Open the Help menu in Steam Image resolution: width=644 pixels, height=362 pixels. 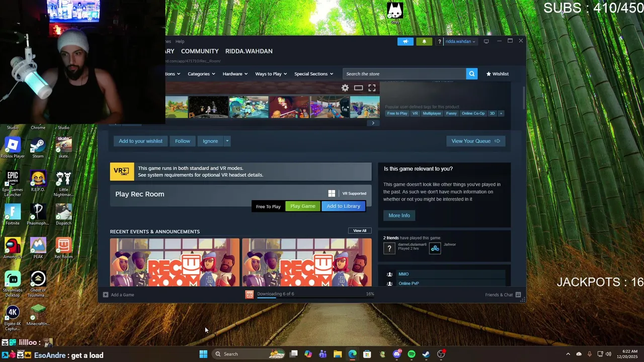(x=180, y=41)
